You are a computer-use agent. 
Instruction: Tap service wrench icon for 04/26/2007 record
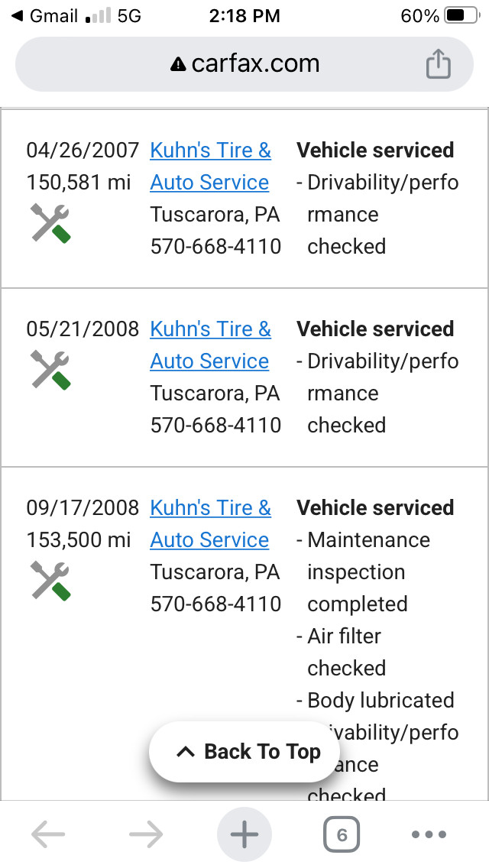coord(50,223)
